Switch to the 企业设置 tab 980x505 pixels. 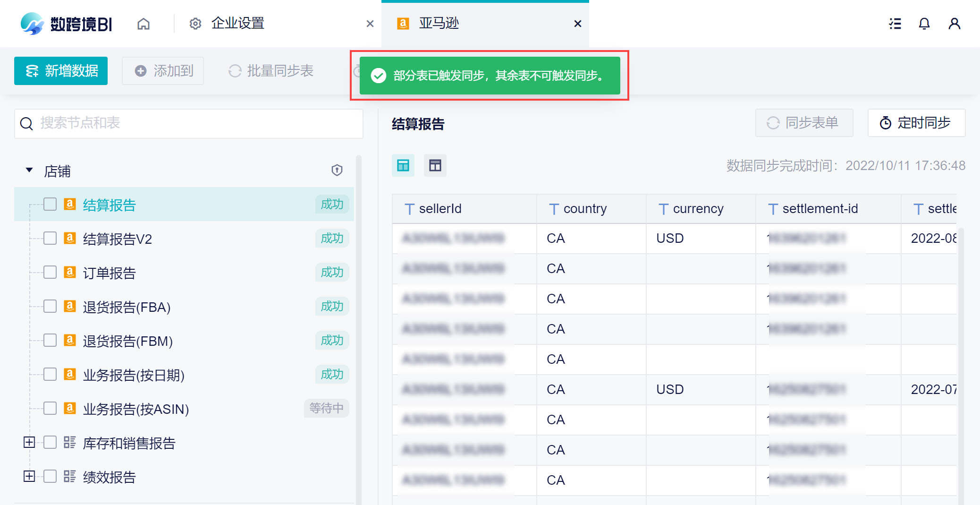pyautogui.click(x=237, y=24)
